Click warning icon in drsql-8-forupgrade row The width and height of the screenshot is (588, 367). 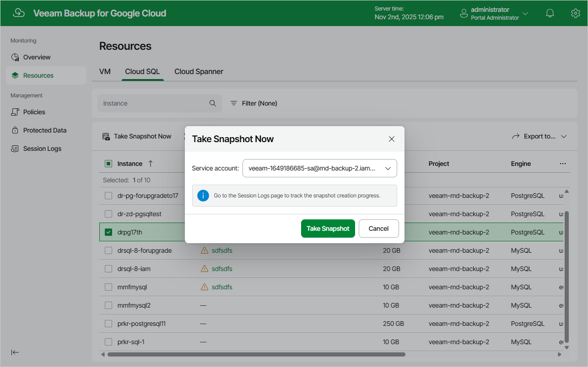pos(205,250)
